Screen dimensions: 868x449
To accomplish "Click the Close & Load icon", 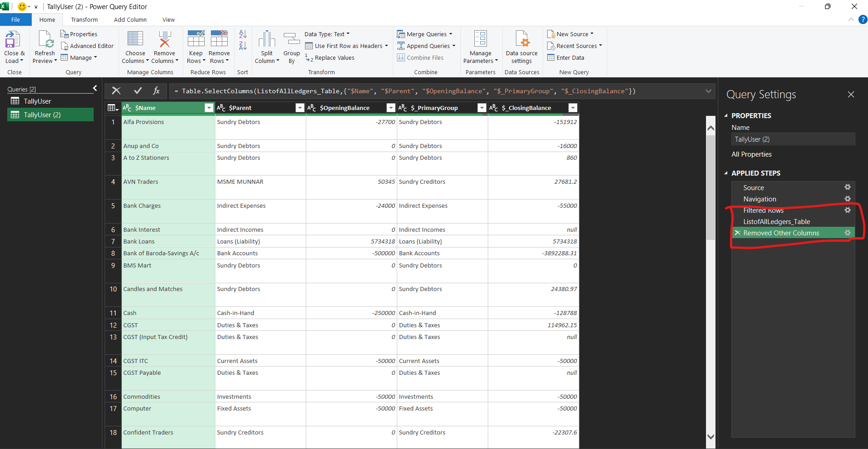I will 13,40.
